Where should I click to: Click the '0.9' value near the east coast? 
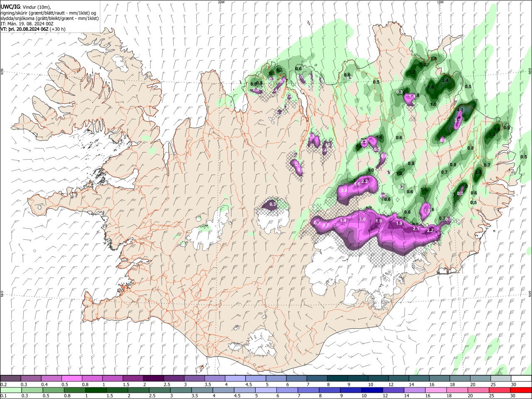click(506, 128)
